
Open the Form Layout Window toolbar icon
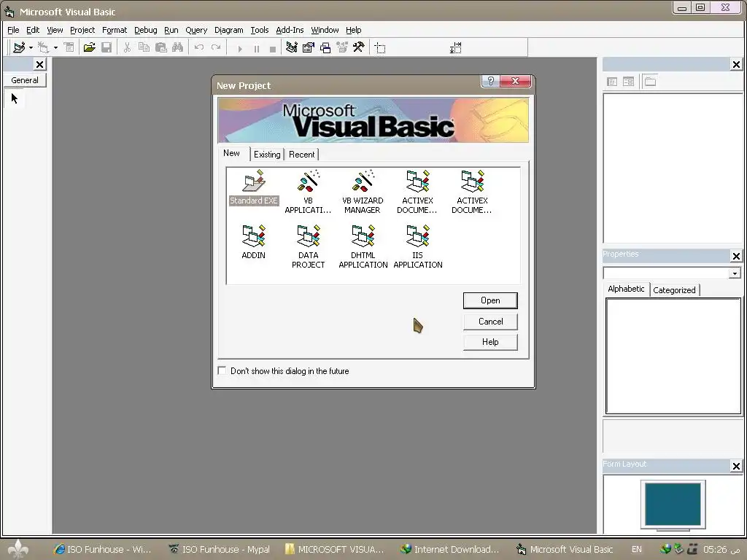click(325, 47)
